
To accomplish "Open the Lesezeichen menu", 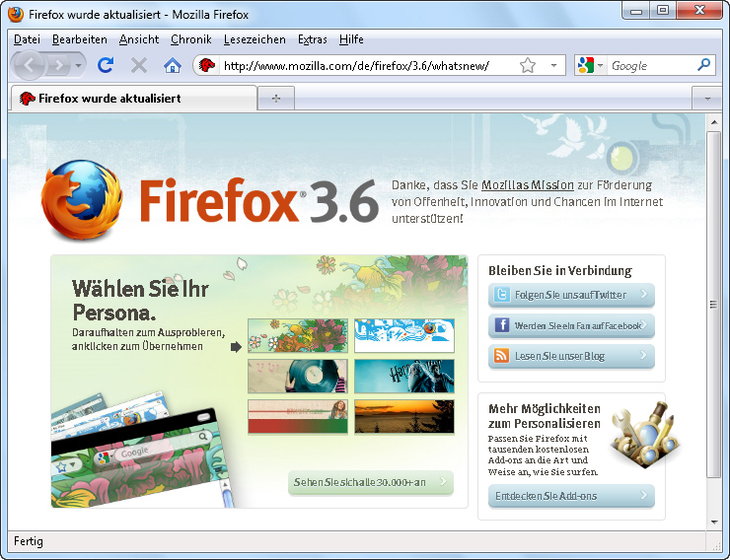I will pyautogui.click(x=255, y=39).
